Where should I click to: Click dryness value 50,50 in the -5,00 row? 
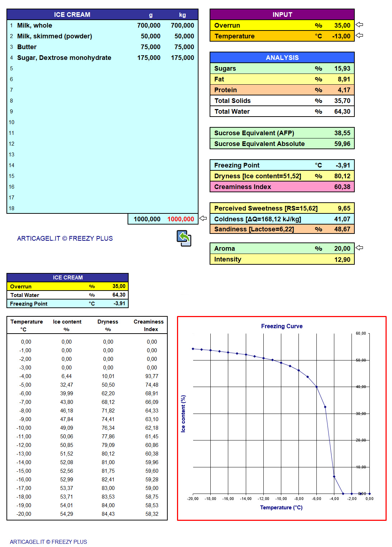[108, 385]
